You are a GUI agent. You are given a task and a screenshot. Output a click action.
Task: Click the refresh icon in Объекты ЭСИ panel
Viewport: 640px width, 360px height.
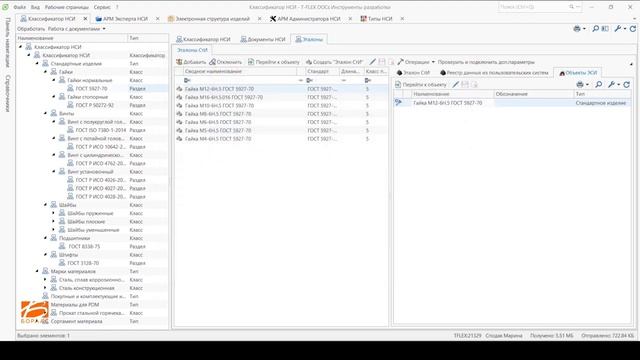point(627,84)
